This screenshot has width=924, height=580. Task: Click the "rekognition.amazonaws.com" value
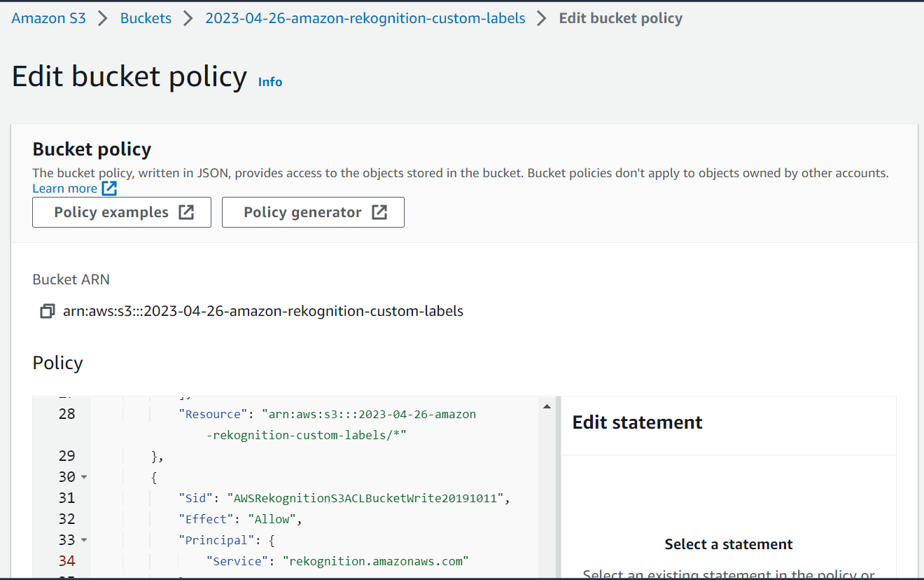tap(375, 561)
